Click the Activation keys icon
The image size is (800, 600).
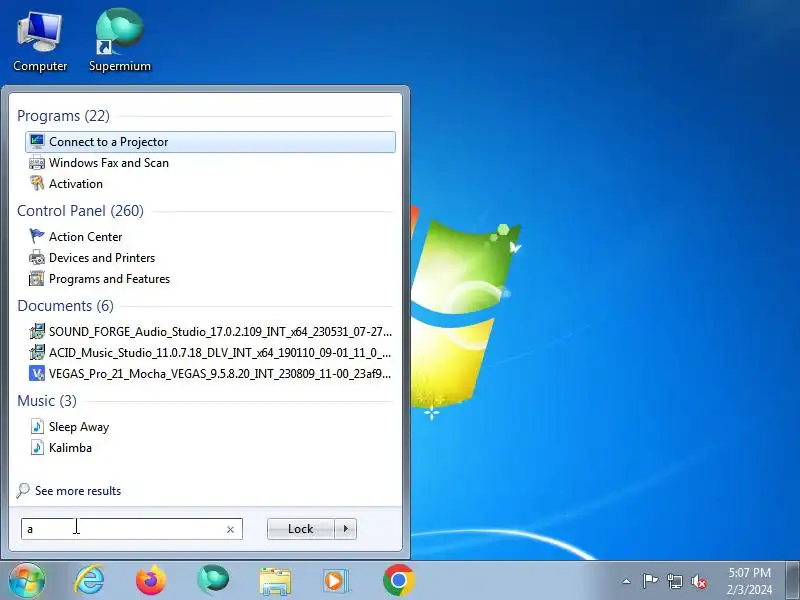click(37, 183)
